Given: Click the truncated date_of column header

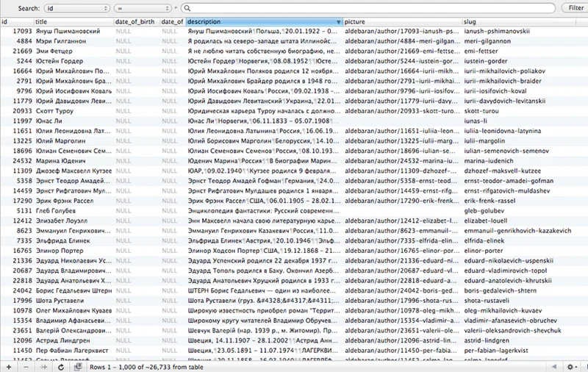Looking at the screenshot, I should point(172,22).
